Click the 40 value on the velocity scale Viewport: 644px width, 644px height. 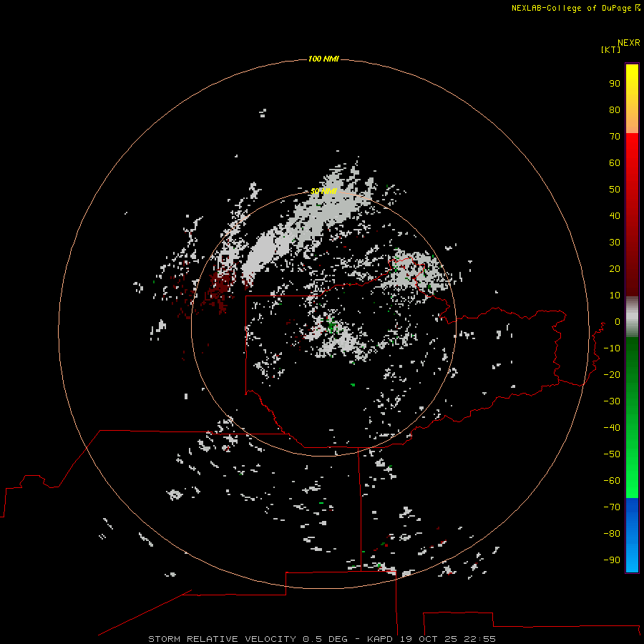615,216
